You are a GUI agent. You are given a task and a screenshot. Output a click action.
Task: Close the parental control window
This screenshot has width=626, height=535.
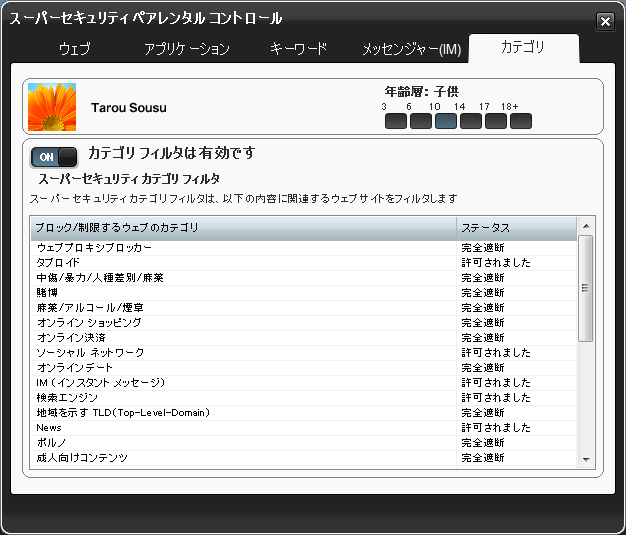tap(605, 21)
